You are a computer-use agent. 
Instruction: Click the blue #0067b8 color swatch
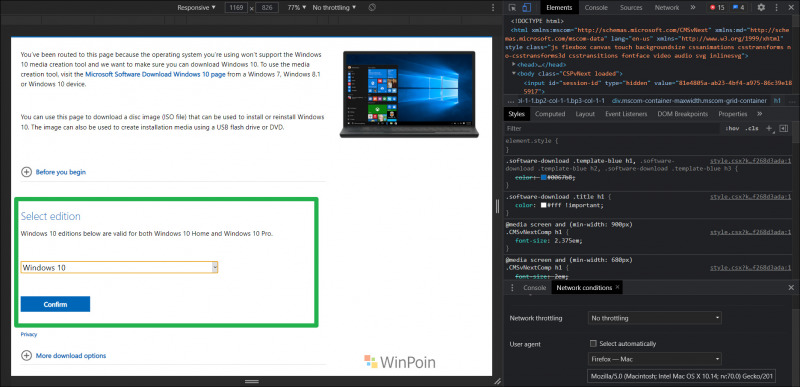click(x=543, y=177)
